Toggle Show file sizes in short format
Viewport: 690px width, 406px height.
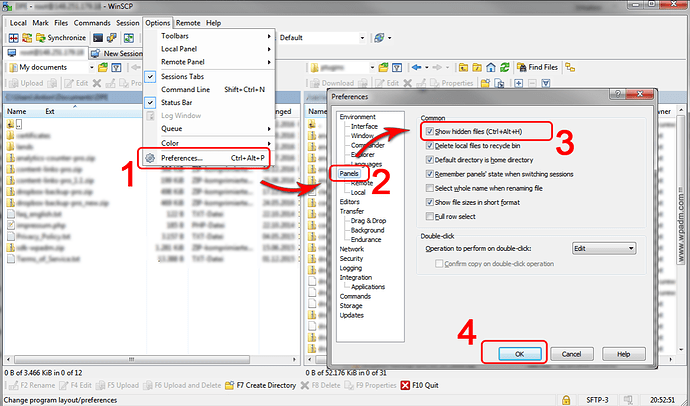430,201
